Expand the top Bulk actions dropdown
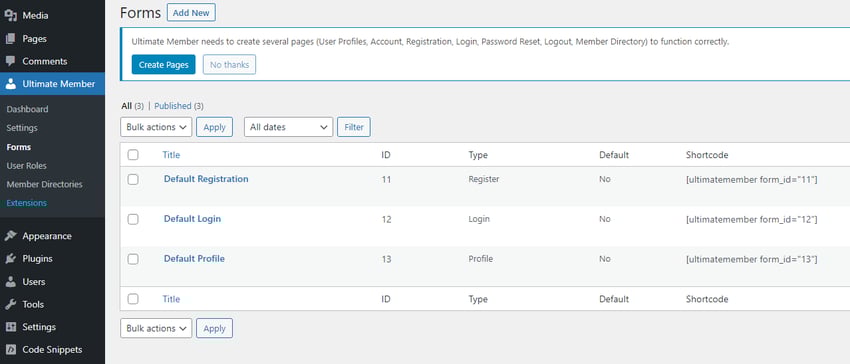Image resolution: width=850 pixels, height=364 pixels. pyautogui.click(x=156, y=127)
